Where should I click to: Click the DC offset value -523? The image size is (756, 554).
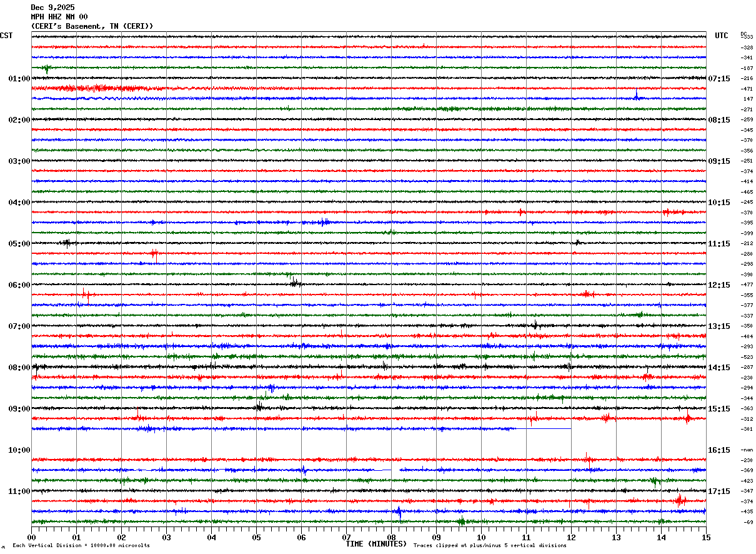pos(747,357)
